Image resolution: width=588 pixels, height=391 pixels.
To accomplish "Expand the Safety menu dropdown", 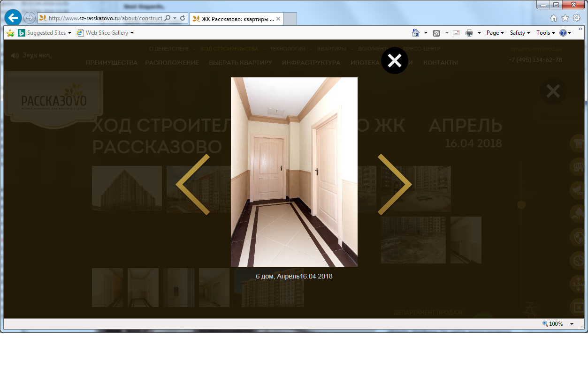I will click(520, 33).
